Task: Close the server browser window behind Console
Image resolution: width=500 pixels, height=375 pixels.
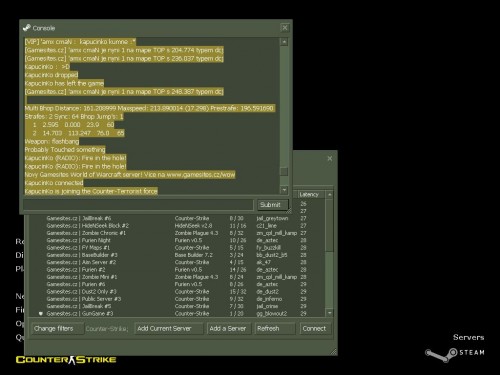Action: [330, 159]
